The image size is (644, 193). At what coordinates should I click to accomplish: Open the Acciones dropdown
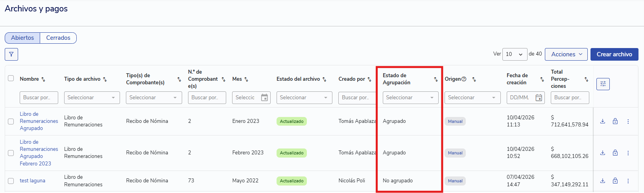[x=566, y=54]
